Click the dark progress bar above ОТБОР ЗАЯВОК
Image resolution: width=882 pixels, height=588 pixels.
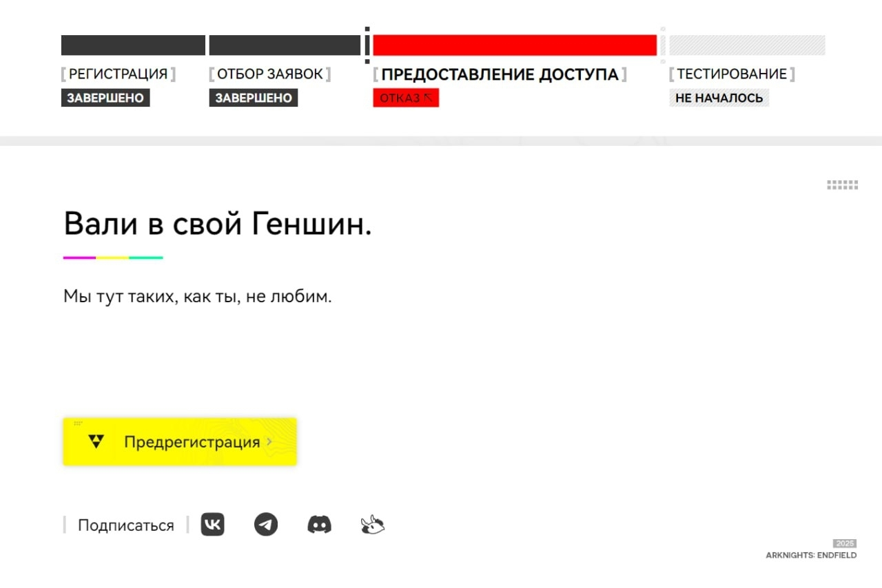285,45
